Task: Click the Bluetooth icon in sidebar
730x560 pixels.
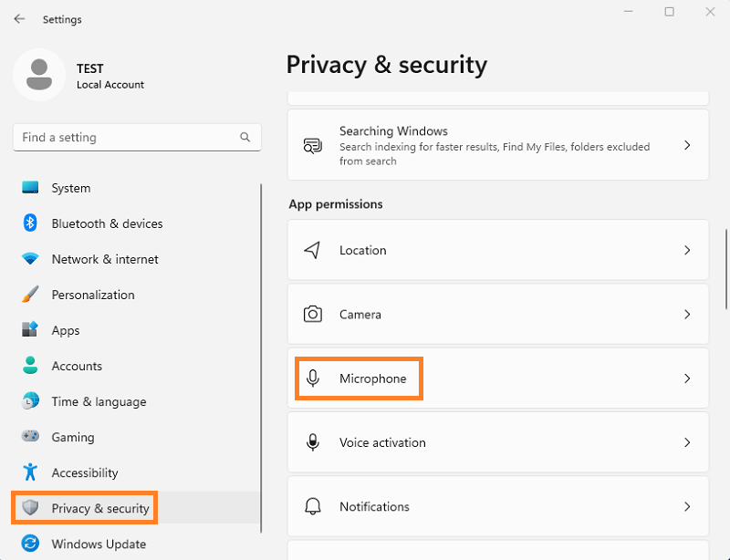Action: pos(30,223)
